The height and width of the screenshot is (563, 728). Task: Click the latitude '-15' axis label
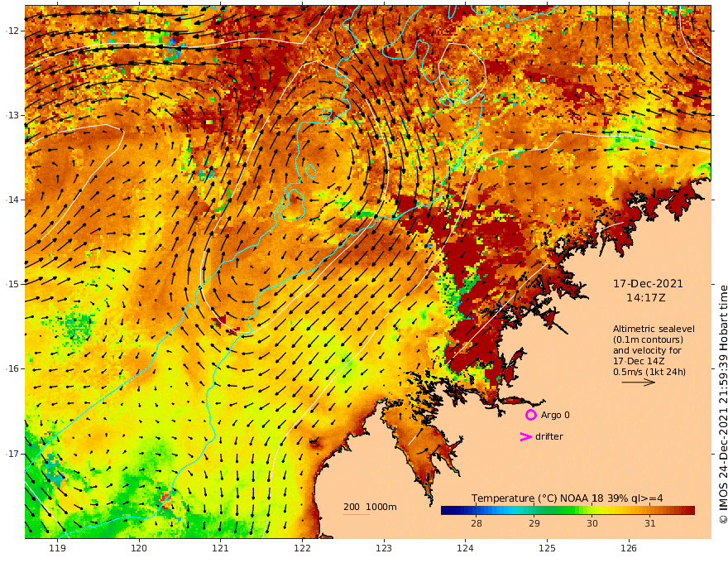12,284
